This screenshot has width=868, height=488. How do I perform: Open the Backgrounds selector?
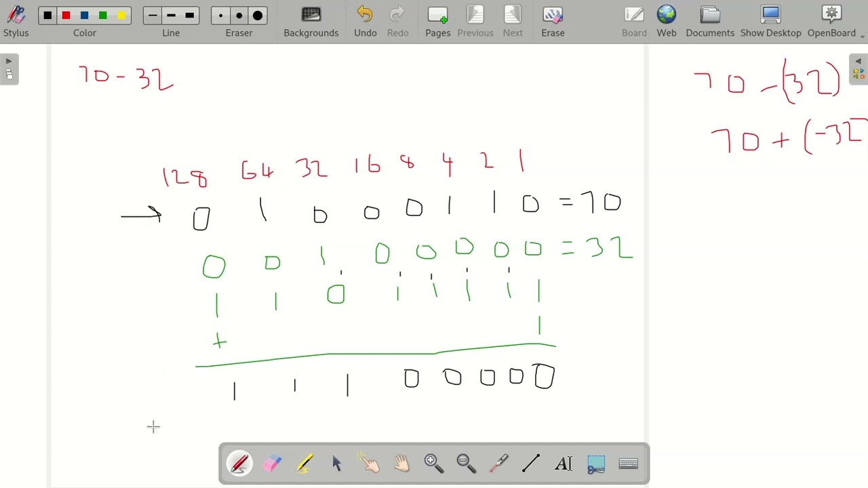(x=311, y=22)
